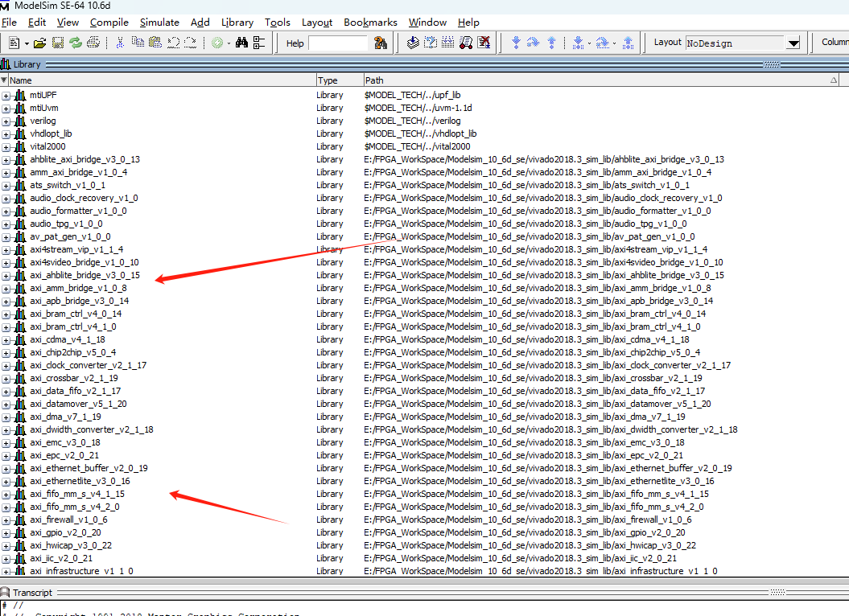Expand the verilog library node
The image size is (849, 616).
coord(6,121)
